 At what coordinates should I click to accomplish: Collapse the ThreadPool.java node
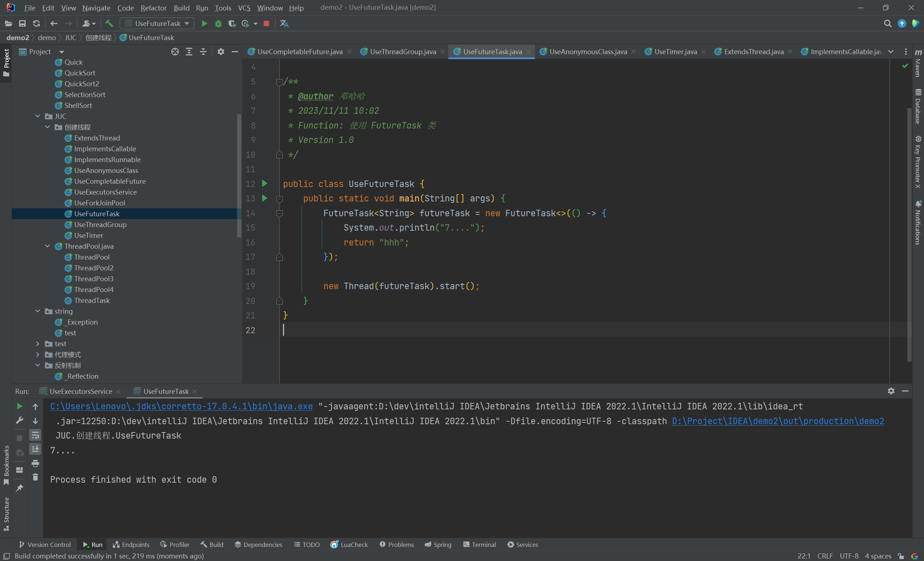pos(48,246)
